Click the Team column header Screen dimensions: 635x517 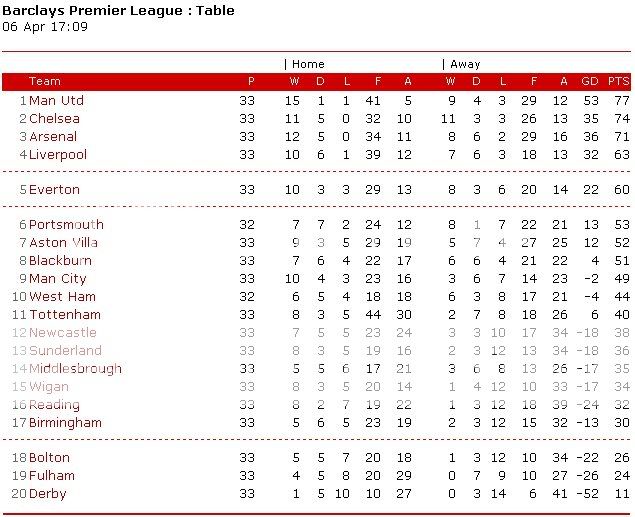click(45, 82)
